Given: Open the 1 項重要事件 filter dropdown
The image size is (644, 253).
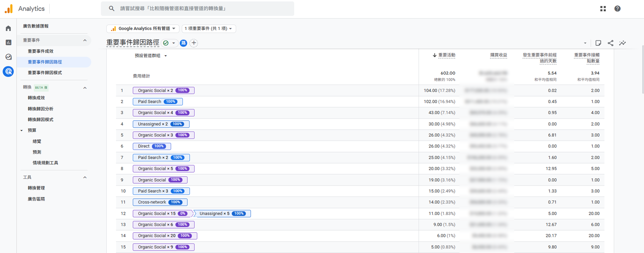Looking at the screenshot, I should [x=208, y=29].
